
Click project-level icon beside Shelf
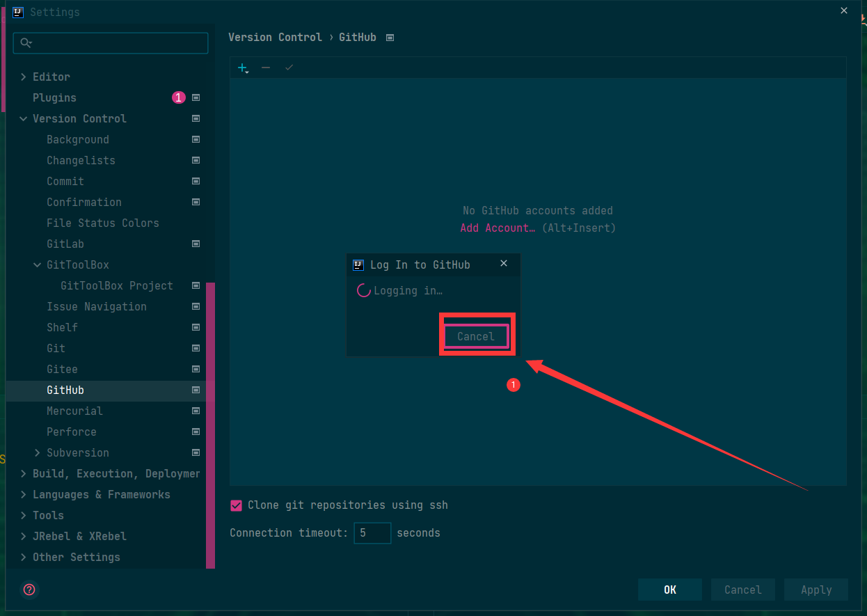click(x=196, y=328)
